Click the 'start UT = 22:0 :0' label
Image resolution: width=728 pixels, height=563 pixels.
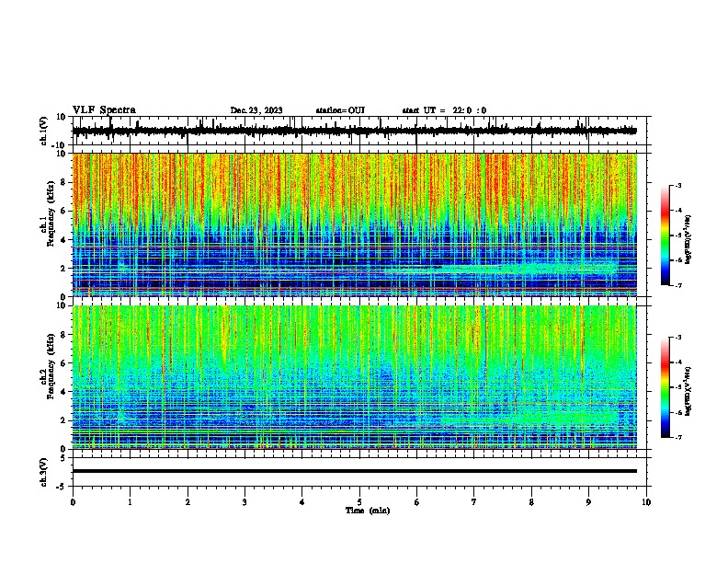pyautogui.click(x=444, y=110)
